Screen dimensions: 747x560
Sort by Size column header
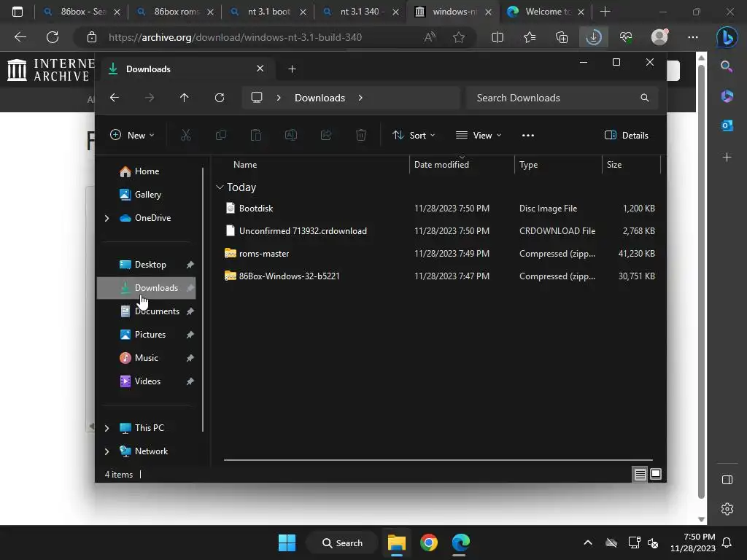(x=614, y=164)
